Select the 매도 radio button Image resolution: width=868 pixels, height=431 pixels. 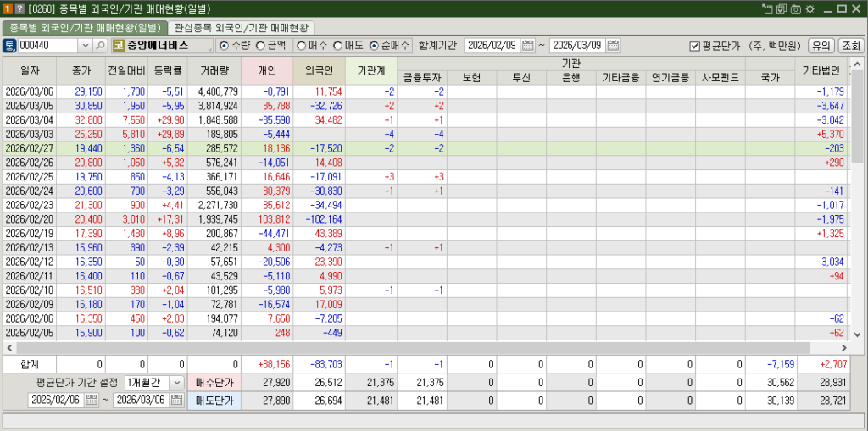click(x=337, y=45)
